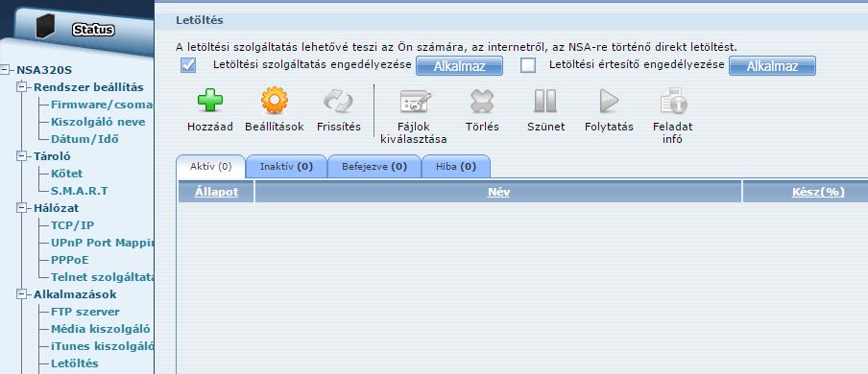Switch to the Inaktív (0) tab
The image size is (868, 374).
(287, 167)
